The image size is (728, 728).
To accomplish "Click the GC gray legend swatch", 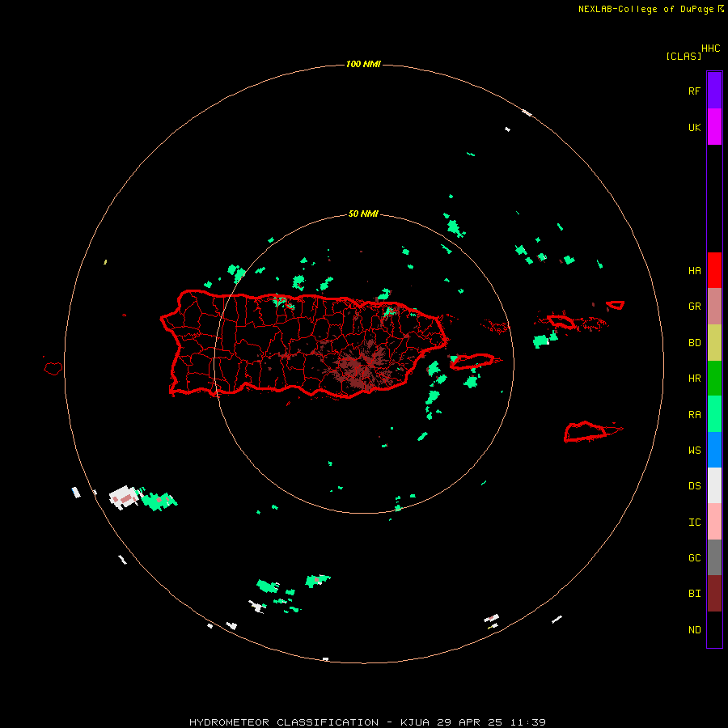I will click(714, 557).
